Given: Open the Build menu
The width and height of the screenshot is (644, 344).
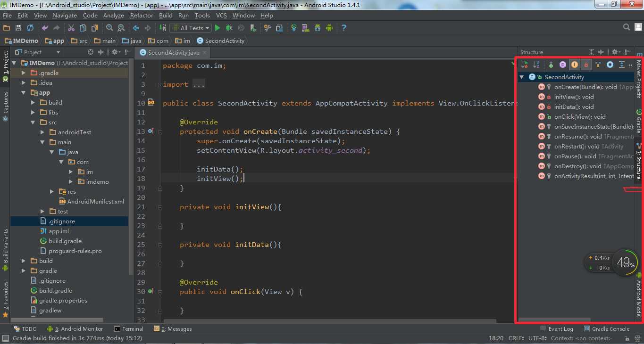Looking at the screenshot, I should (166, 16).
